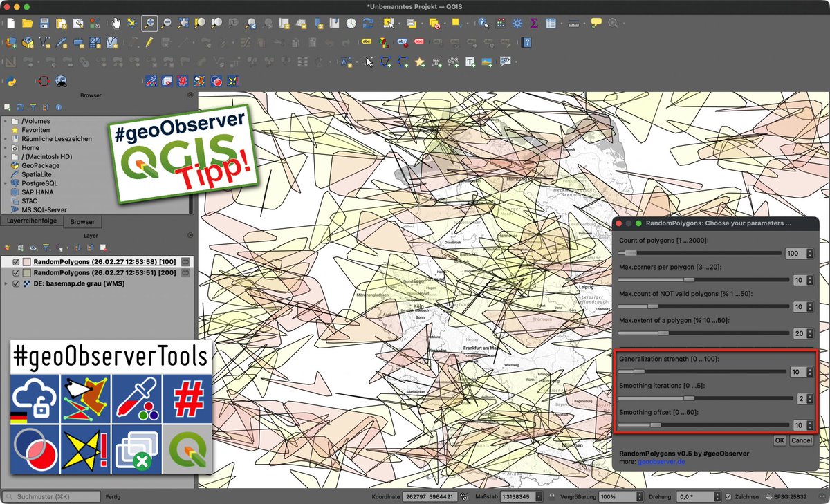
Task: Close the Browser panel with its X
Action: [x=190, y=95]
